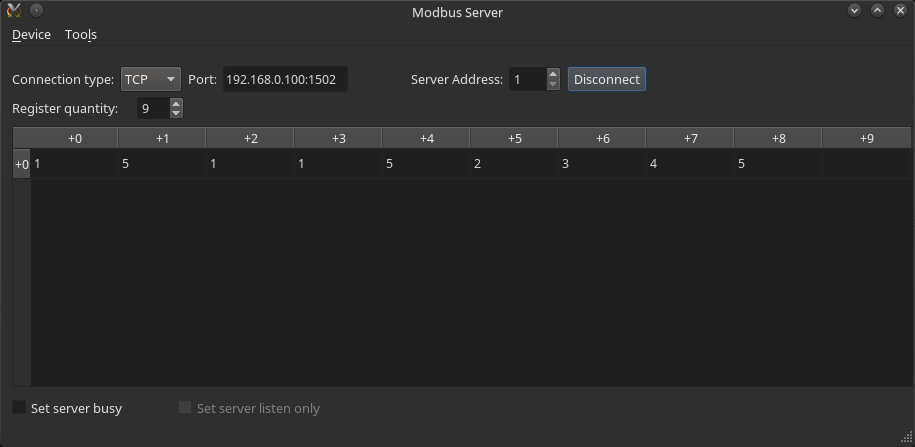Click the Disconnect button
The image size is (915, 447).
606,79
